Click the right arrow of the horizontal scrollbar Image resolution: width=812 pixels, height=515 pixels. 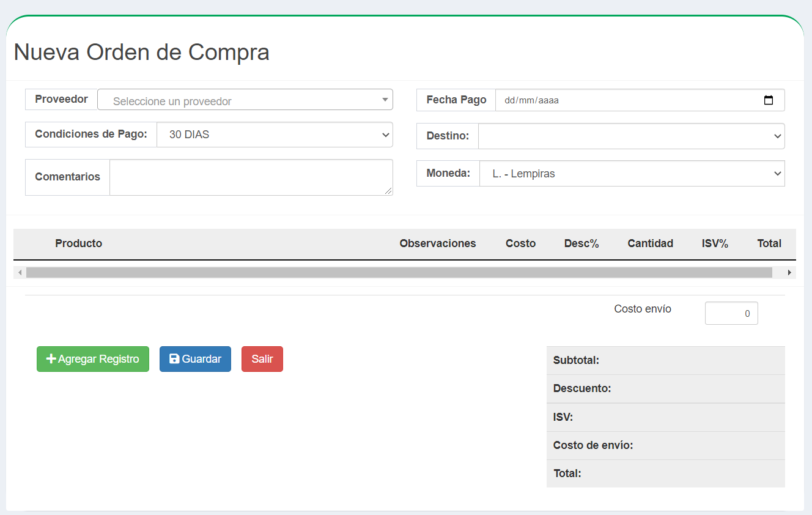(789, 272)
